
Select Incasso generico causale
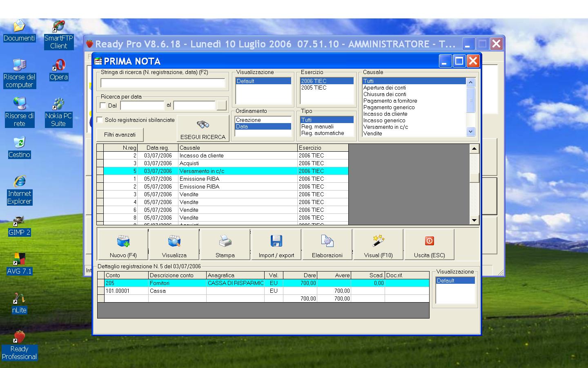tap(414, 120)
